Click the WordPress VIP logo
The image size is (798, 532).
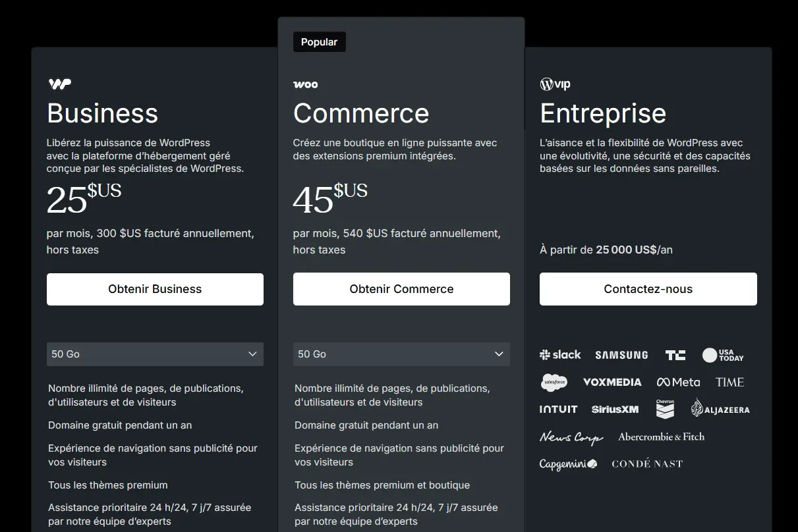(x=555, y=84)
